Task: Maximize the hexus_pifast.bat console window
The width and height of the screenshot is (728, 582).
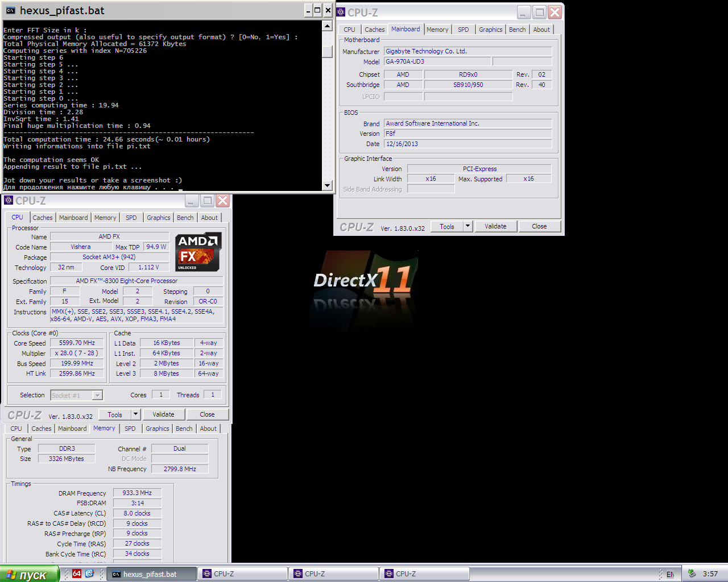Action: pyautogui.click(x=317, y=10)
